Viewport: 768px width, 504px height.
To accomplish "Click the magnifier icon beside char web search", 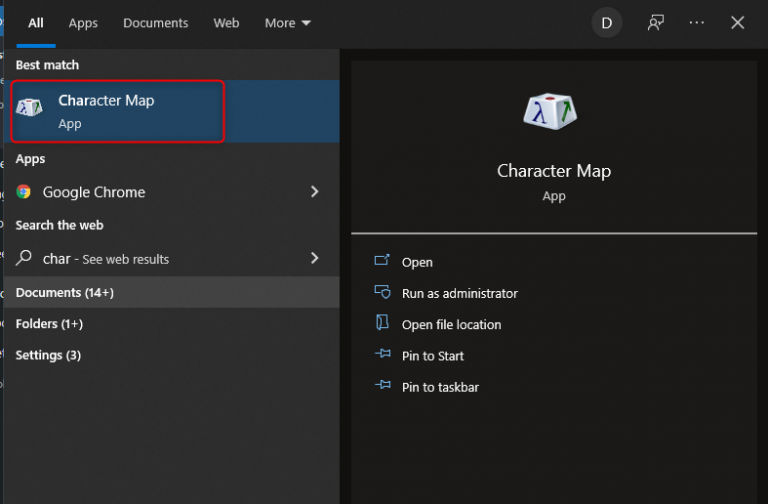I will coord(25,258).
